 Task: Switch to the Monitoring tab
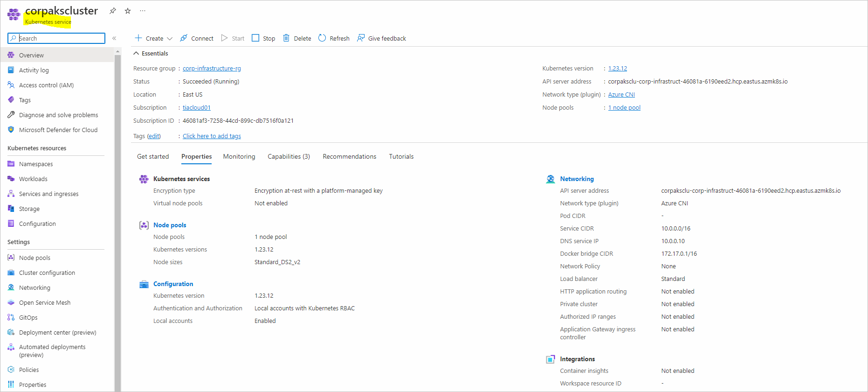(239, 156)
